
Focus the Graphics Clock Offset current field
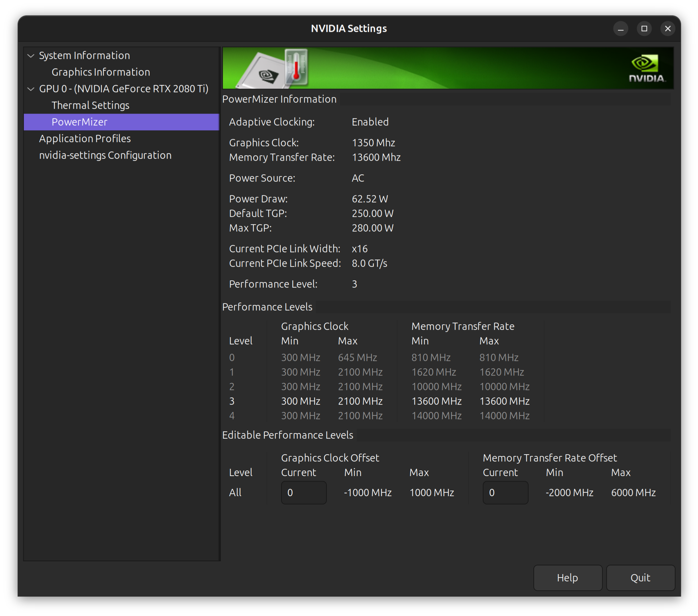point(303,492)
